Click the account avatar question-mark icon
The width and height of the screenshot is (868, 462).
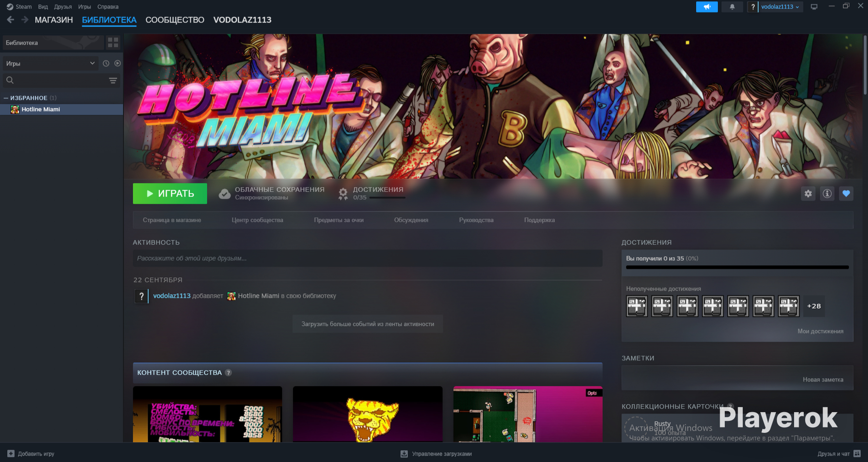pos(753,7)
